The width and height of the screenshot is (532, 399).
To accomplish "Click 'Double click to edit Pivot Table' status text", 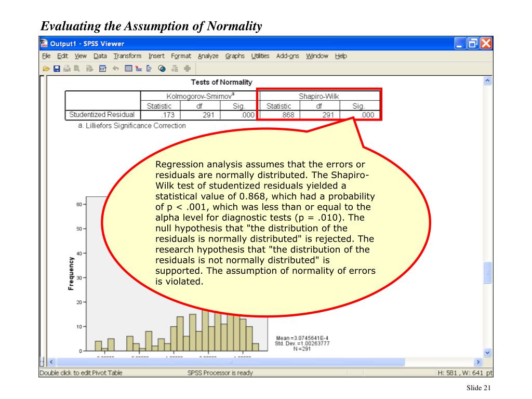I will 81,373.
